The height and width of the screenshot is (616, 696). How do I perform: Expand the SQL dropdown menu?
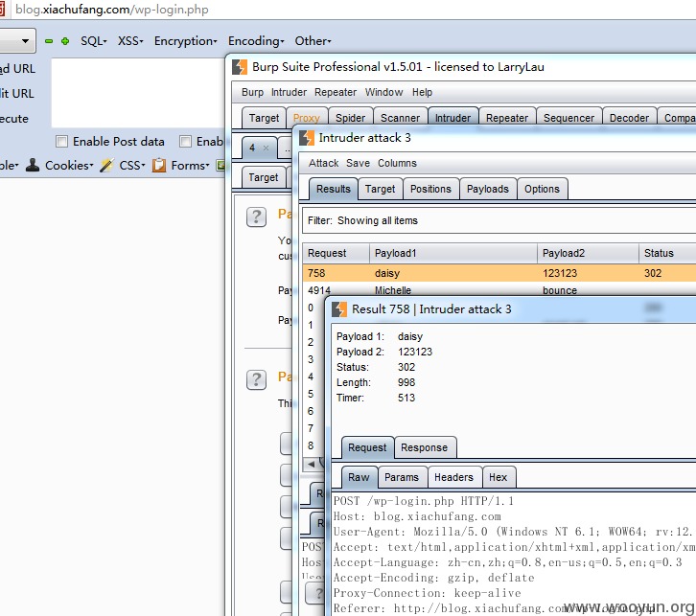(x=94, y=41)
